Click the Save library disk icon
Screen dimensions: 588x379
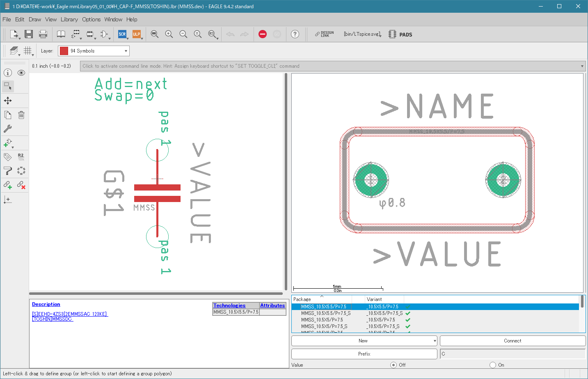(28, 34)
